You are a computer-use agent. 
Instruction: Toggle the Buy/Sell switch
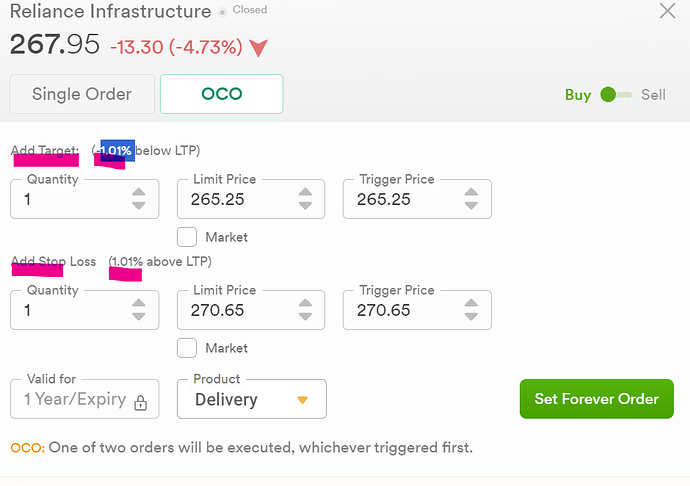(x=616, y=95)
